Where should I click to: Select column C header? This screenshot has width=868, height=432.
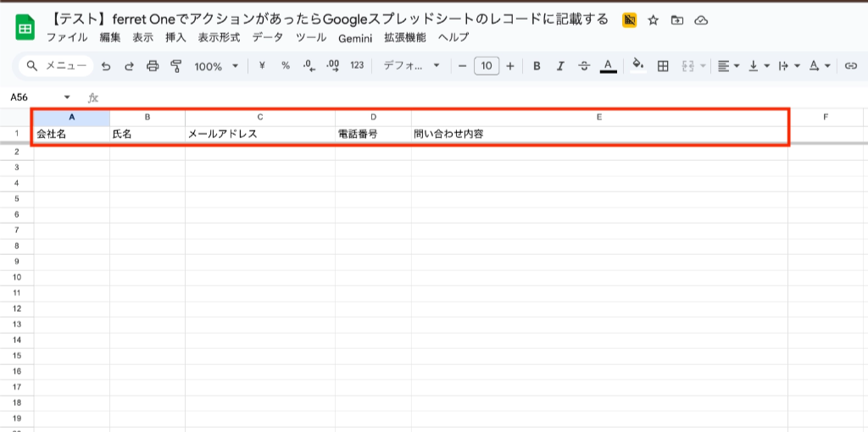point(260,117)
